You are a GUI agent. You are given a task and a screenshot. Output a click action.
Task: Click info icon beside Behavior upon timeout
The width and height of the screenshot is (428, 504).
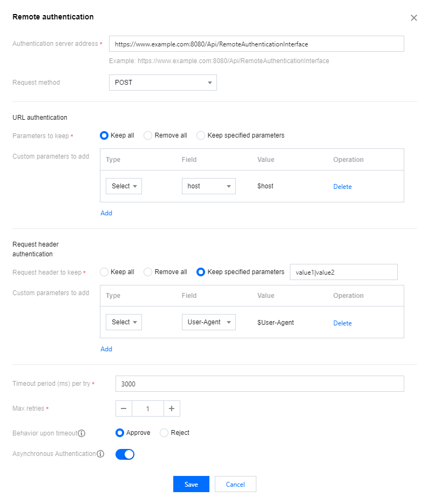[x=81, y=433]
